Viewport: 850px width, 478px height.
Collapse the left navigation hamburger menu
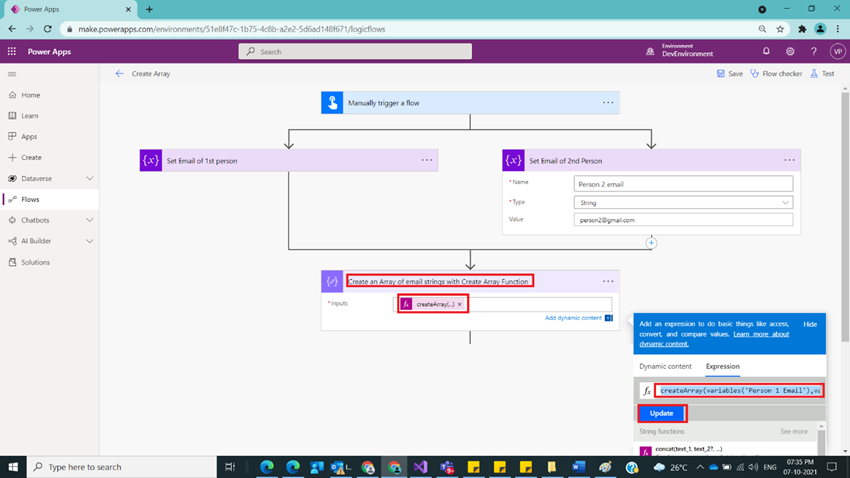click(x=12, y=74)
